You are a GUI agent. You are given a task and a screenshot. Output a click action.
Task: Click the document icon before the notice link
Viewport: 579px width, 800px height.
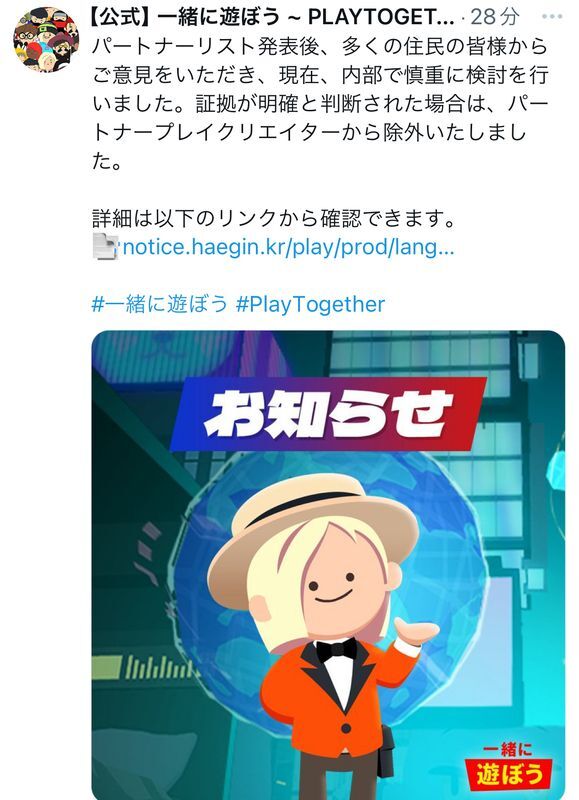tap(106, 246)
